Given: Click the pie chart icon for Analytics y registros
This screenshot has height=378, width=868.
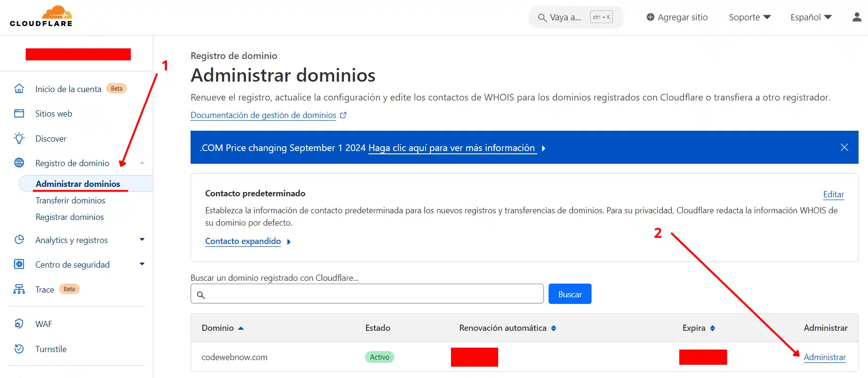Looking at the screenshot, I should click(19, 240).
